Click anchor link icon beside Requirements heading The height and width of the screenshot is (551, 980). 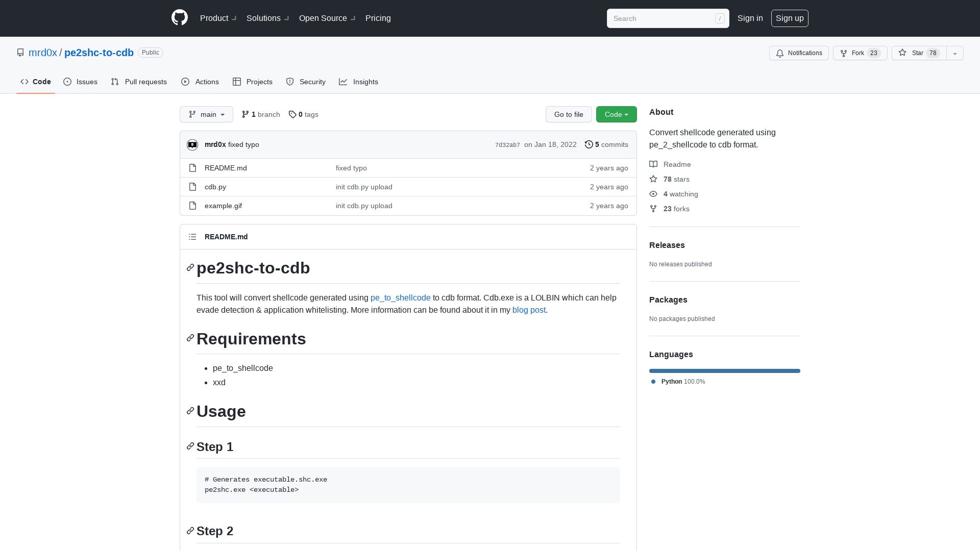190,338
